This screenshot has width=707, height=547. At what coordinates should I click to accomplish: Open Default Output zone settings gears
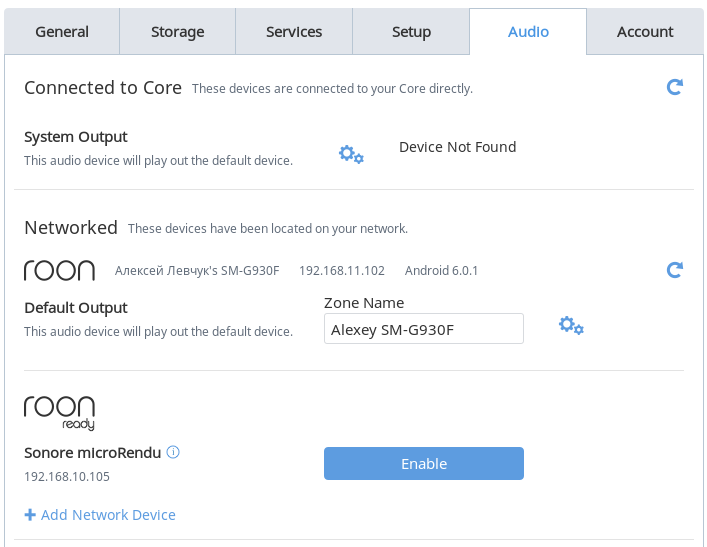coord(571,325)
